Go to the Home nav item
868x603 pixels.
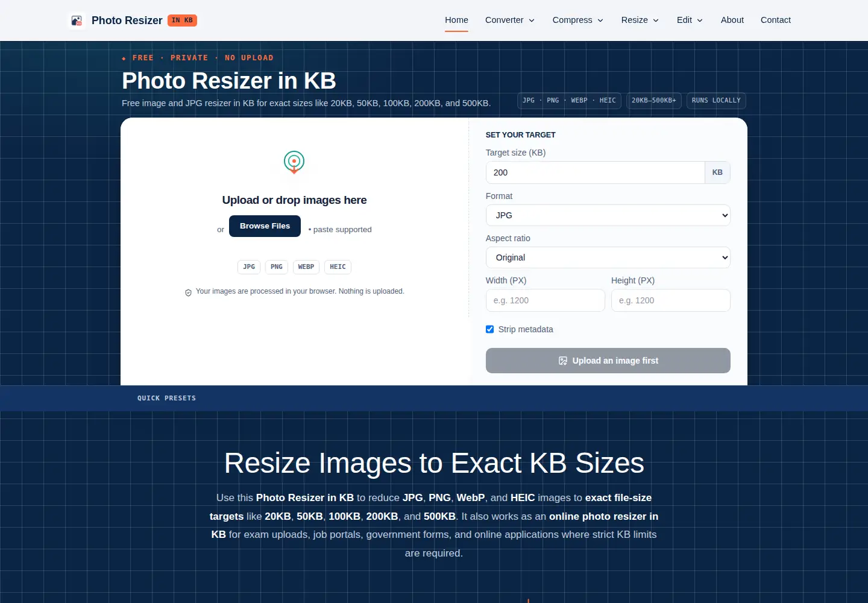(x=456, y=20)
